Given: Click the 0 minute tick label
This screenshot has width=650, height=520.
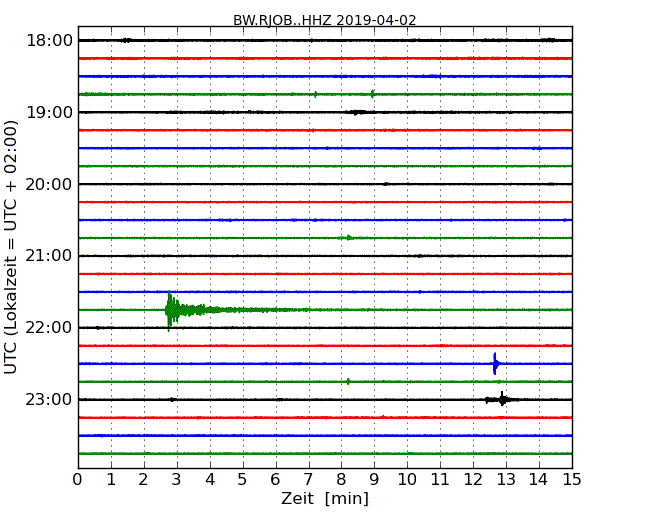Looking at the screenshot, I should (x=78, y=480).
